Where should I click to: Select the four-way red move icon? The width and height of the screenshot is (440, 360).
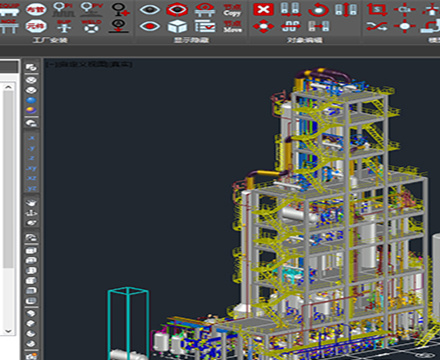coord(263,26)
